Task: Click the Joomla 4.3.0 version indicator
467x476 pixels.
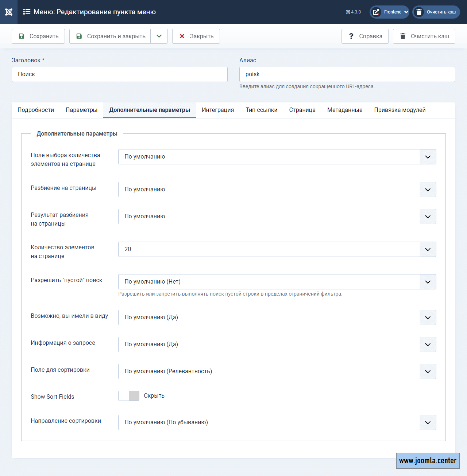Action: tap(353, 12)
